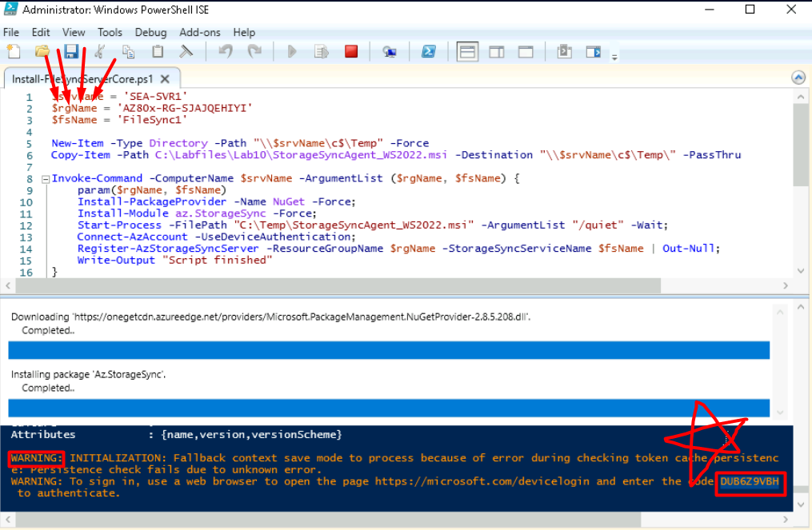Click console pane horizontal scrollbar thumb

[x=328, y=519]
